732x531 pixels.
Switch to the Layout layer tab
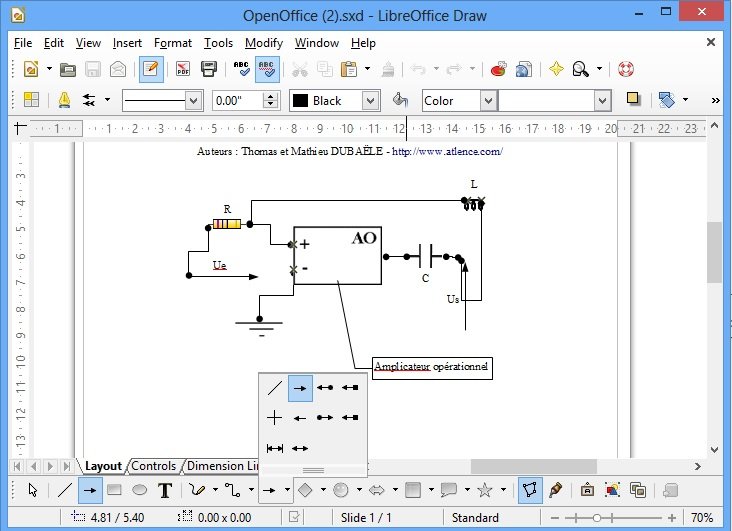pos(103,466)
